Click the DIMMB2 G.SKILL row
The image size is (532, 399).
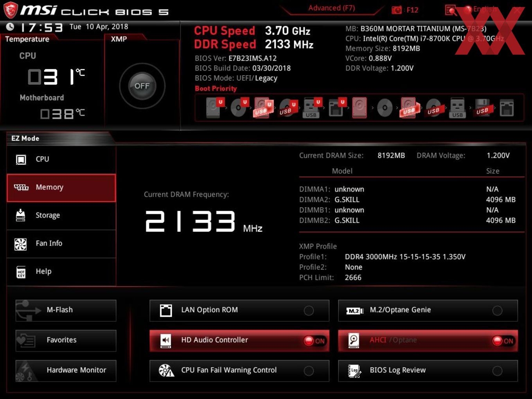click(x=407, y=220)
